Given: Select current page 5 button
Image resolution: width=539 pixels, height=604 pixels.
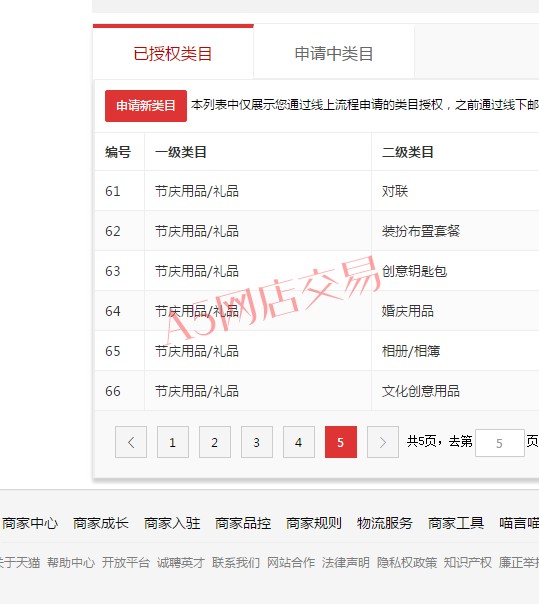Looking at the screenshot, I should 341,442.
